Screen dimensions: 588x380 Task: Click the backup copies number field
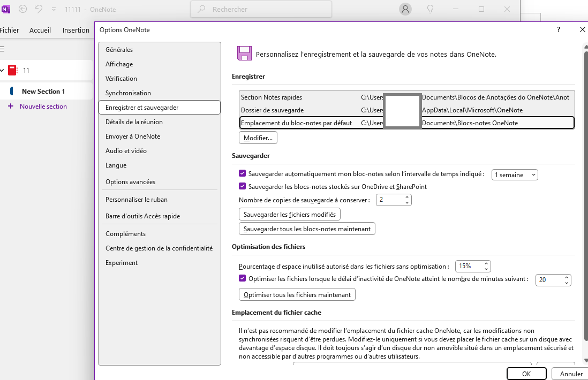pyautogui.click(x=390, y=200)
